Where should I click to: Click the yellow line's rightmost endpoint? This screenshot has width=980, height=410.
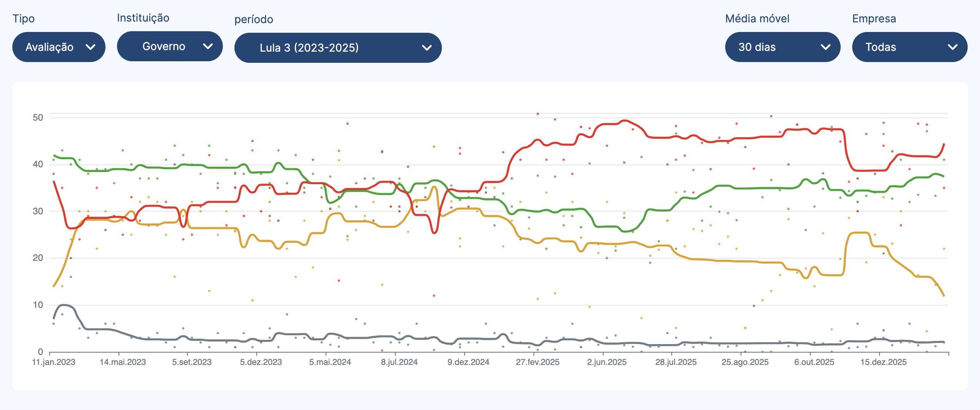(944, 296)
